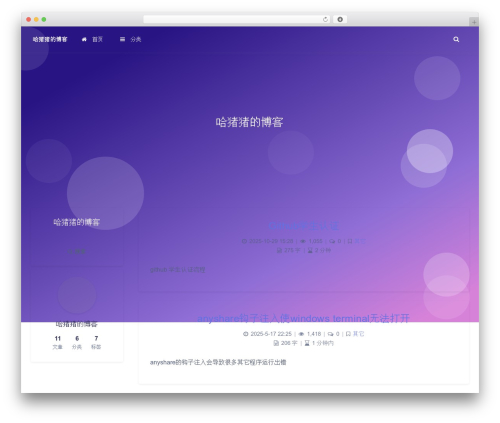Click the comment icon on anyshare post
The image size is (500, 423).
[x=330, y=334]
